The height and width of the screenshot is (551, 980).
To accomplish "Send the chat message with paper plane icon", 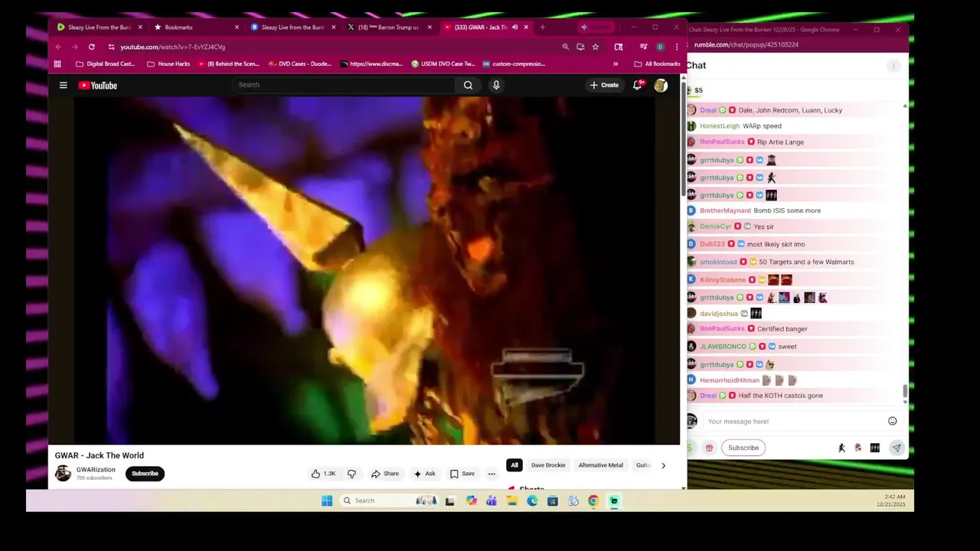I will [x=897, y=448].
